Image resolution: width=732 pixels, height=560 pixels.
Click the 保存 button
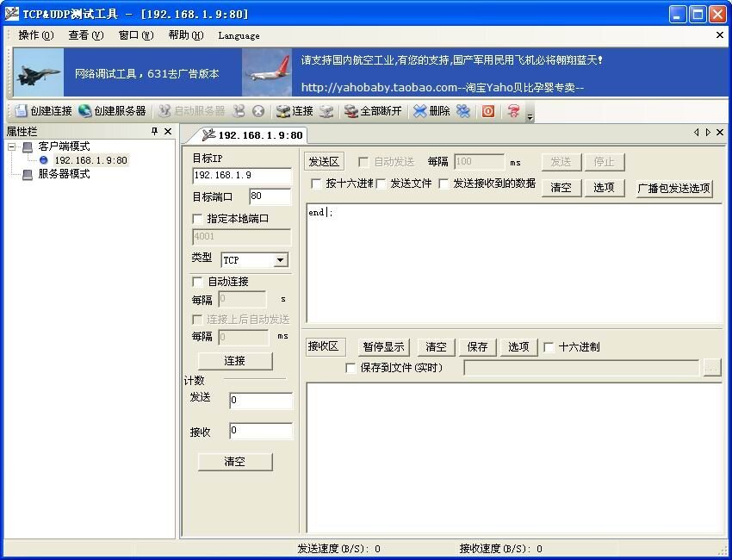tap(478, 347)
